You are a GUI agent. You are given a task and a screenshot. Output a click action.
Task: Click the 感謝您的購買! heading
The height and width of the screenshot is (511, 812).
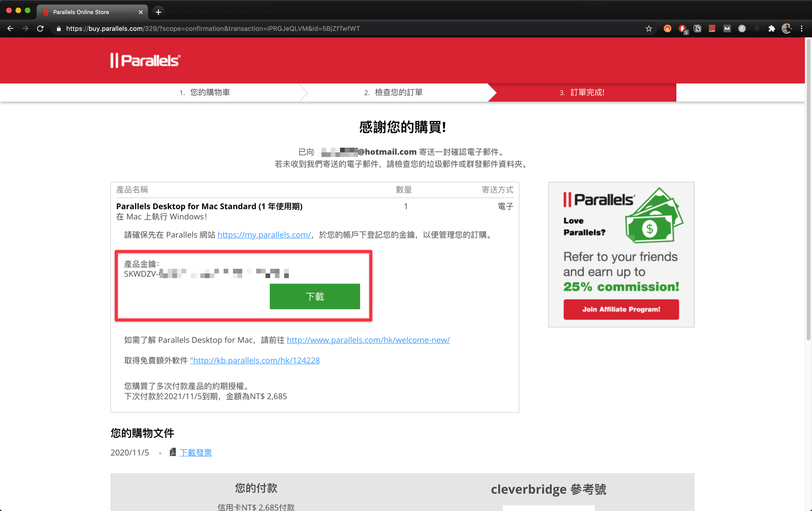point(403,127)
